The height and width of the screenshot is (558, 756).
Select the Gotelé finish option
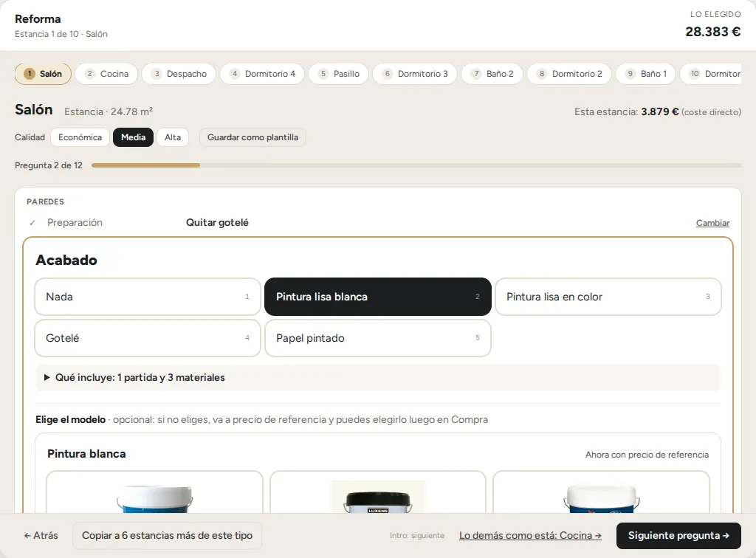coord(148,338)
